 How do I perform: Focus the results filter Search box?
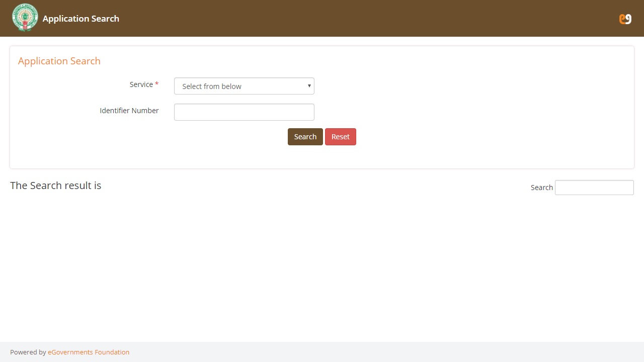point(594,188)
